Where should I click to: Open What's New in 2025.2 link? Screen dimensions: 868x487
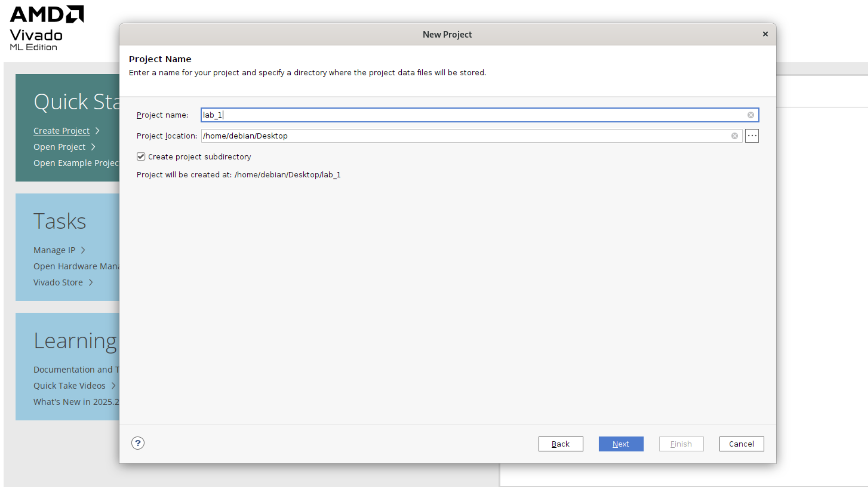(76, 402)
